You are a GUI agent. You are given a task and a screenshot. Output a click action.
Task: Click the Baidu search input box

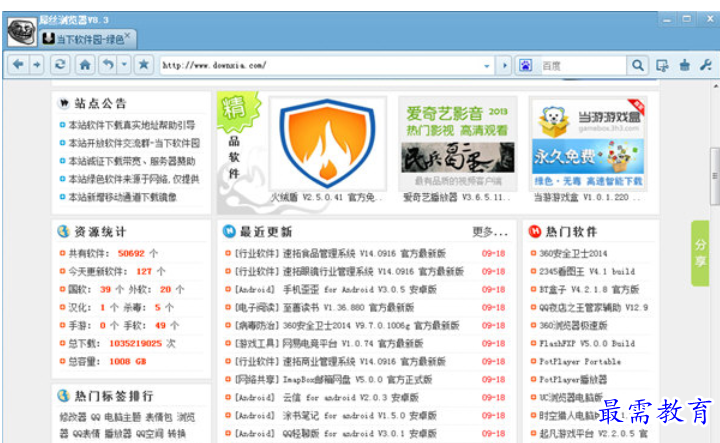click(582, 66)
